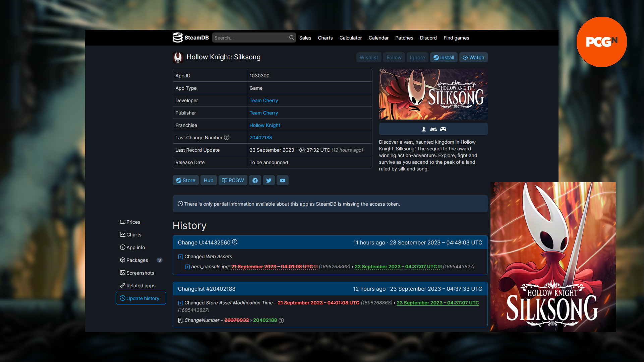Open the Hub button

tap(209, 180)
